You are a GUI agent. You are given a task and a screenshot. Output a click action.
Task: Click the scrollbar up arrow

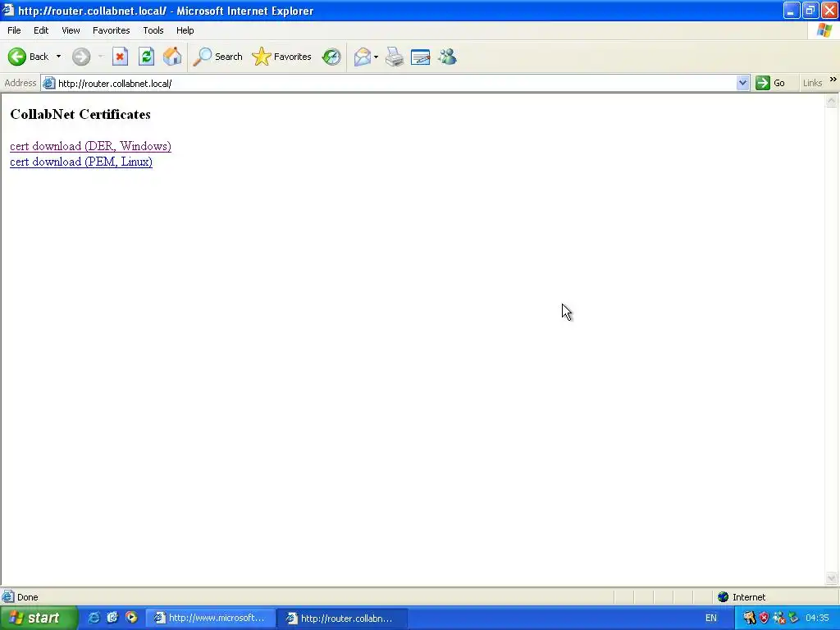(x=832, y=101)
